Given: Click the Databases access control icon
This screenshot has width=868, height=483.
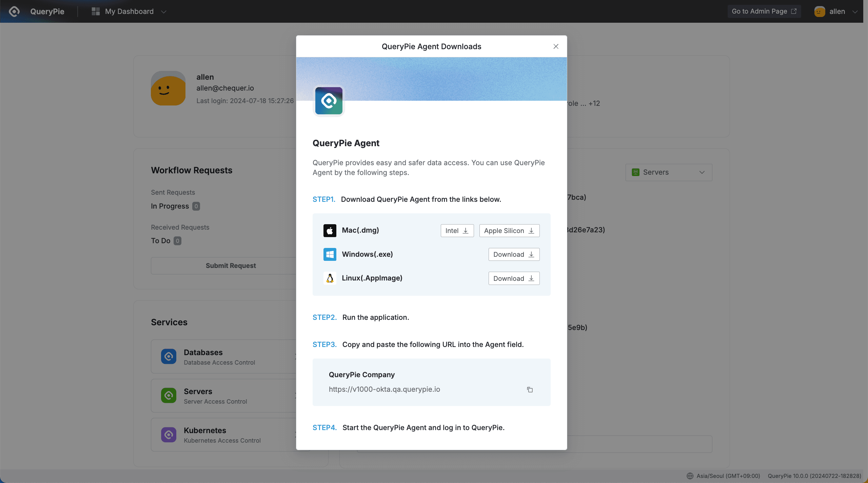Looking at the screenshot, I should click(x=169, y=356).
